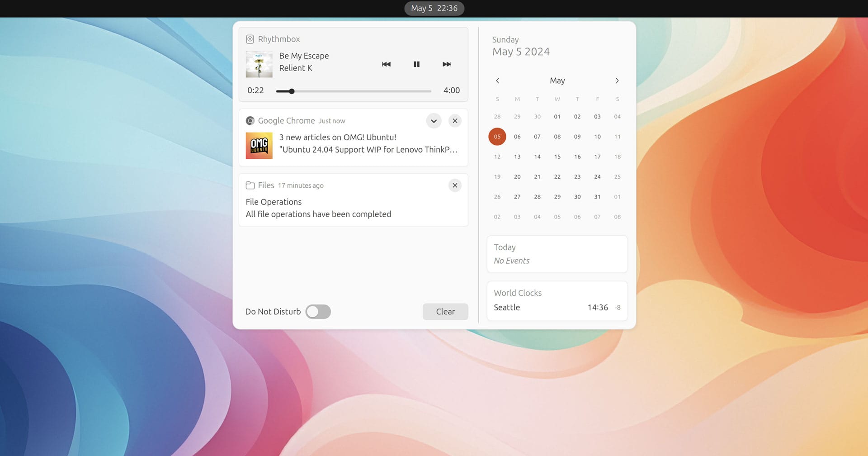Image resolution: width=868 pixels, height=456 pixels.
Task: Click the Rhythmbox app icon
Action: click(x=250, y=39)
